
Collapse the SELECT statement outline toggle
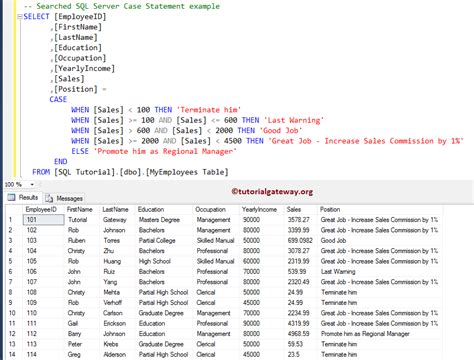tap(19, 16)
